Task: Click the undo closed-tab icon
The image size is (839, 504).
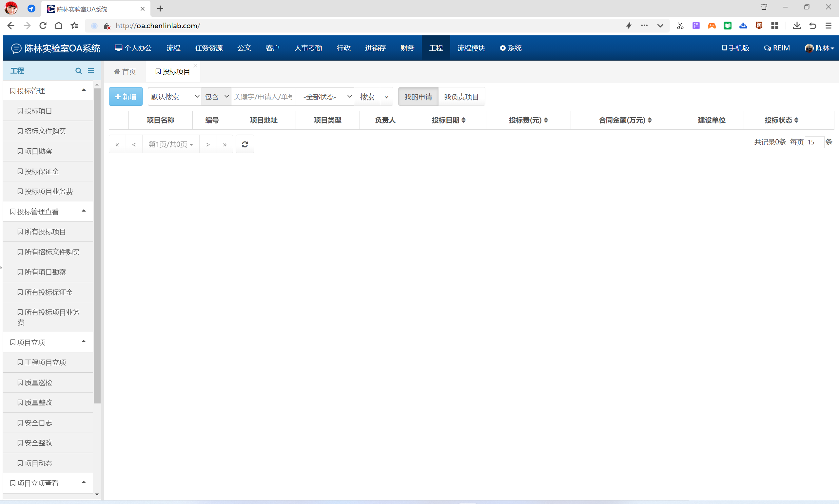Action: 812,26
